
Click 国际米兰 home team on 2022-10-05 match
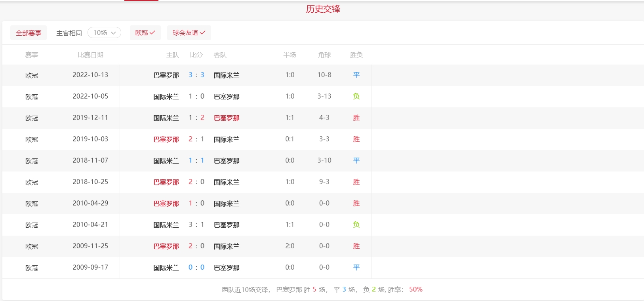166,97
